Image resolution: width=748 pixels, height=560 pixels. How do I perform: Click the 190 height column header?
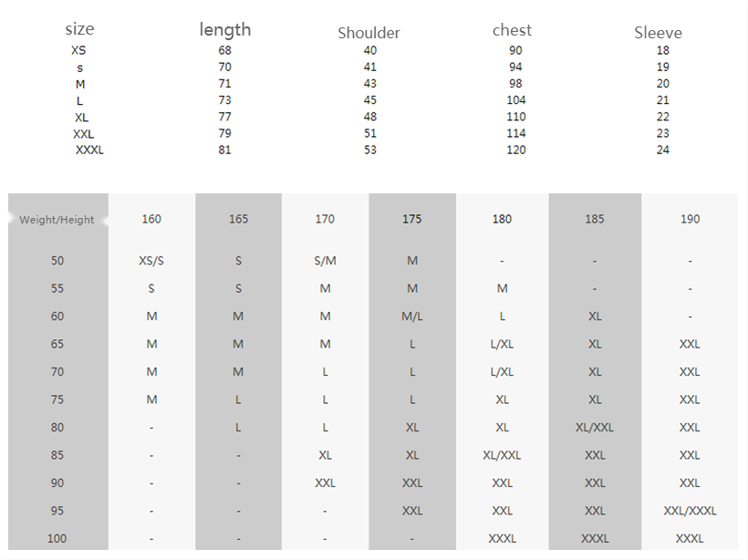click(690, 219)
